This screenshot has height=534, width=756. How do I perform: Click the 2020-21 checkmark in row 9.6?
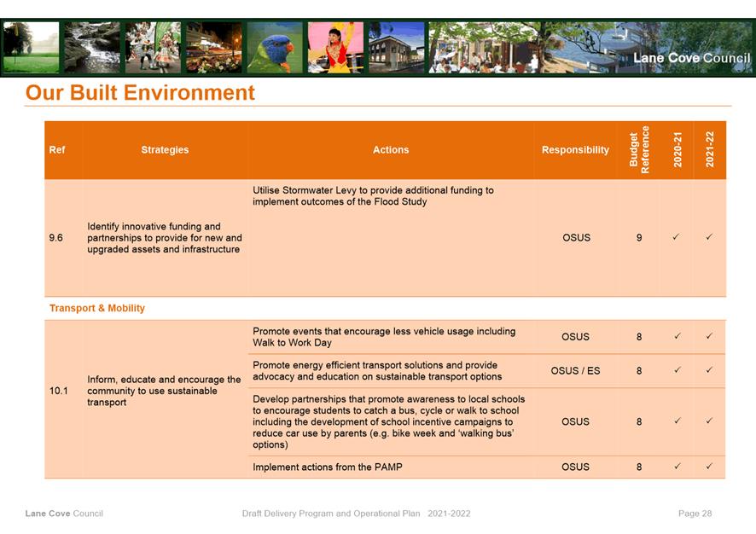pyautogui.click(x=676, y=238)
